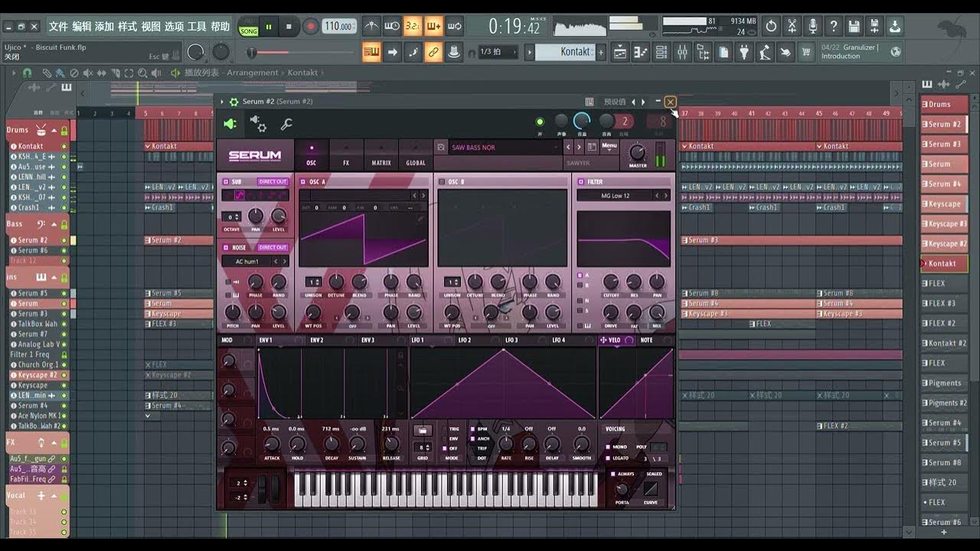Toggle the OSC A enable box
Image resolution: width=980 pixels, height=551 pixels.
tap(303, 182)
